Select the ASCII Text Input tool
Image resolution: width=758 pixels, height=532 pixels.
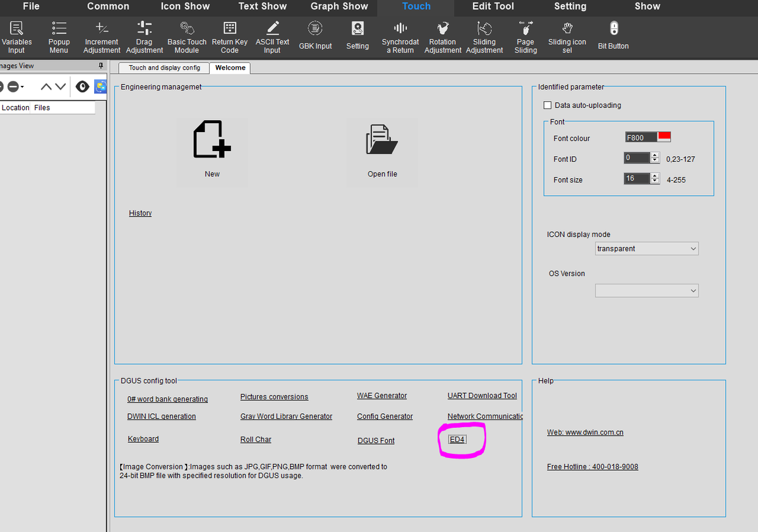point(272,37)
